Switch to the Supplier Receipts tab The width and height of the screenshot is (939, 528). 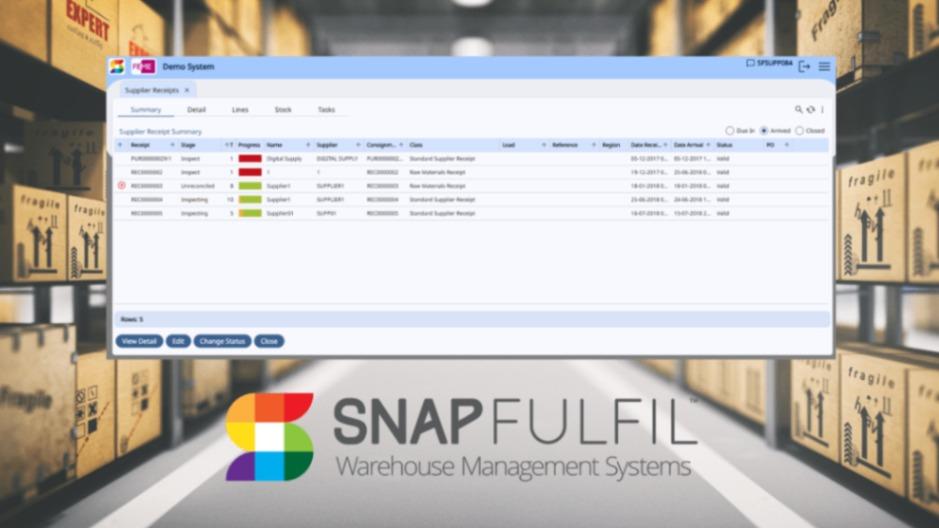point(152,90)
